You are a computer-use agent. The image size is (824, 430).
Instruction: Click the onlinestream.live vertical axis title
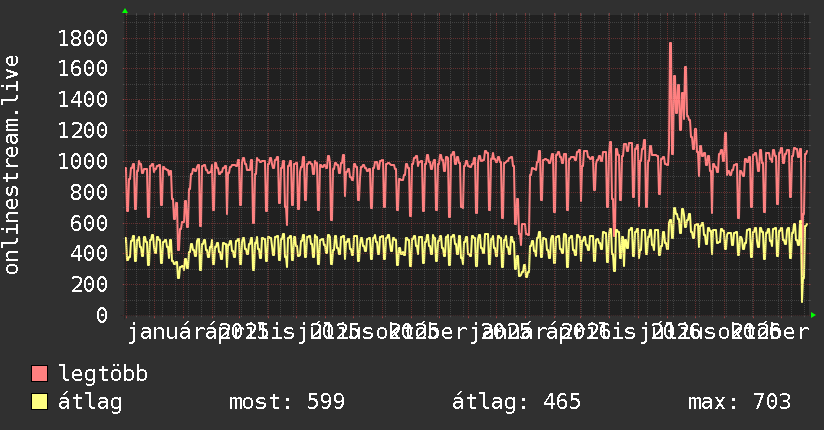click(11, 165)
